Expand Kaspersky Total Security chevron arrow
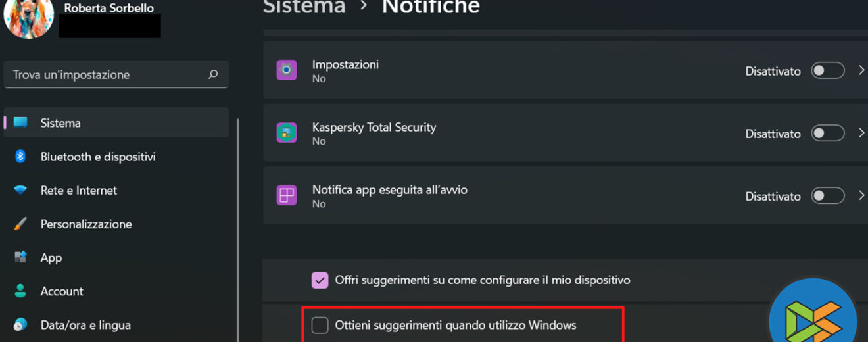This screenshot has width=868, height=342. [861, 133]
